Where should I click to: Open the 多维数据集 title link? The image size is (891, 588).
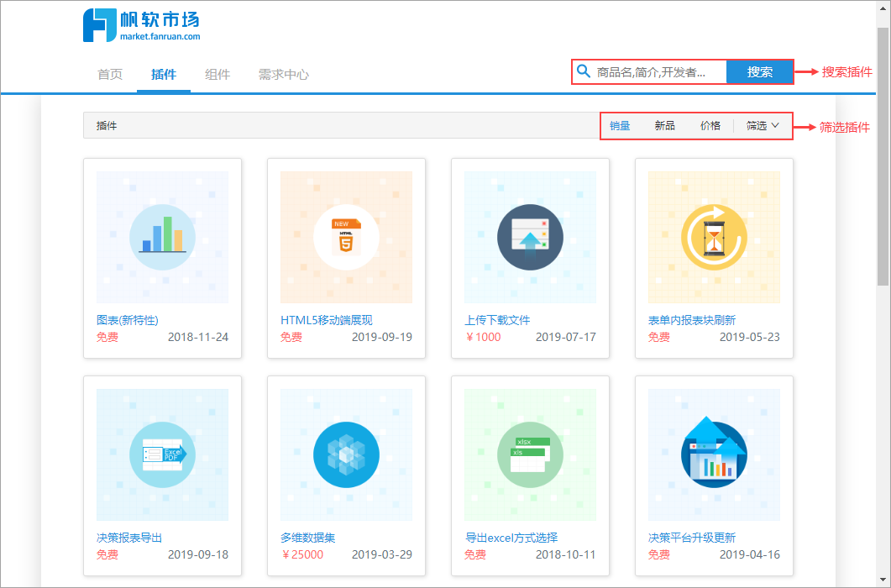[307, 538]
